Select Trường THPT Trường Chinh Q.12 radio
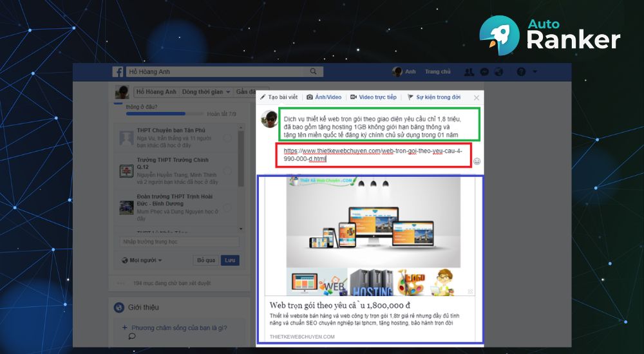 [x=227, y=171]
